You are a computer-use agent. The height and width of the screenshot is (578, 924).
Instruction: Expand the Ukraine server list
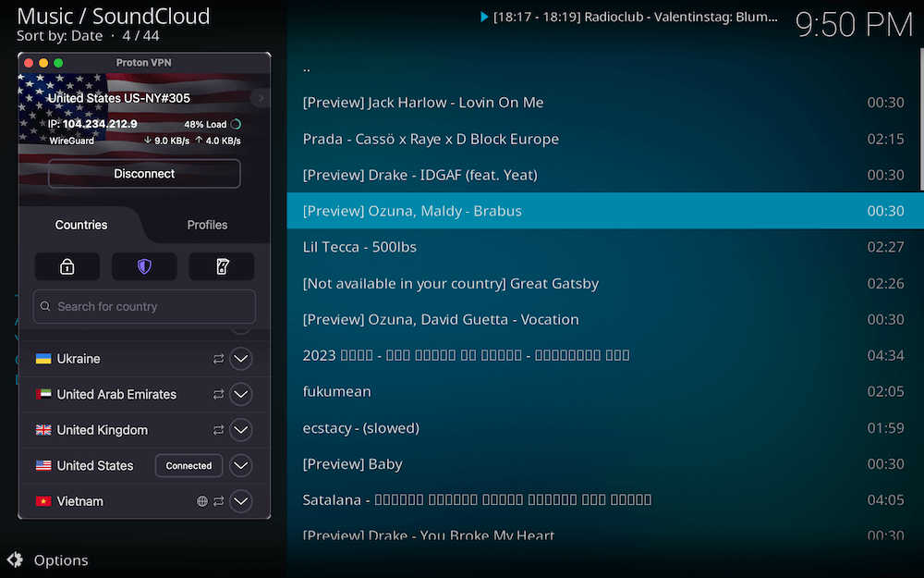point(241,359)
